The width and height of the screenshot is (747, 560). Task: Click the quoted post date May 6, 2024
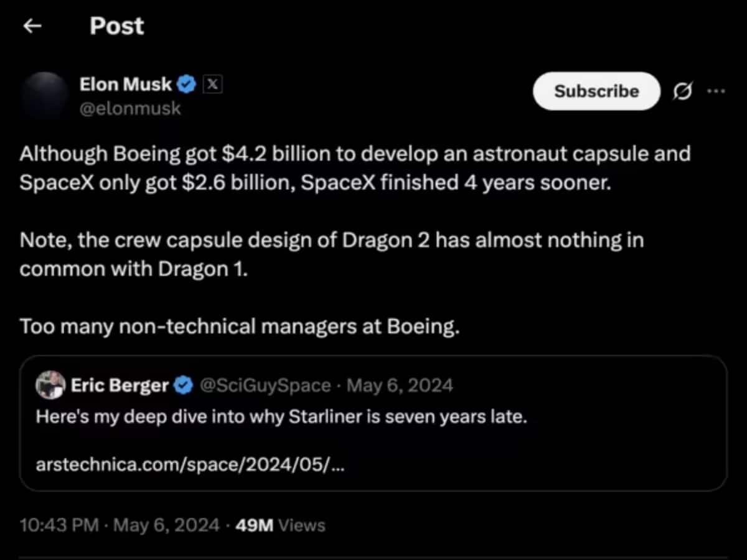400,386
